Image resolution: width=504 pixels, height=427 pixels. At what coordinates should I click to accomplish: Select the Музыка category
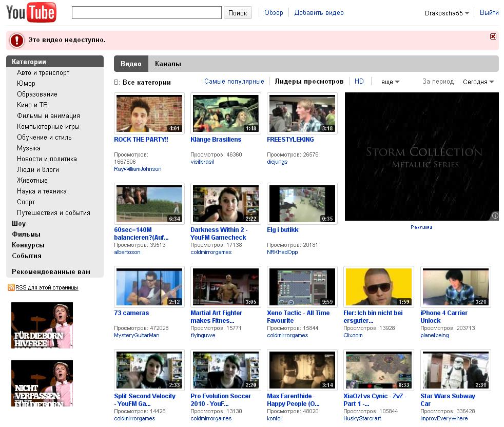point(29,148)
